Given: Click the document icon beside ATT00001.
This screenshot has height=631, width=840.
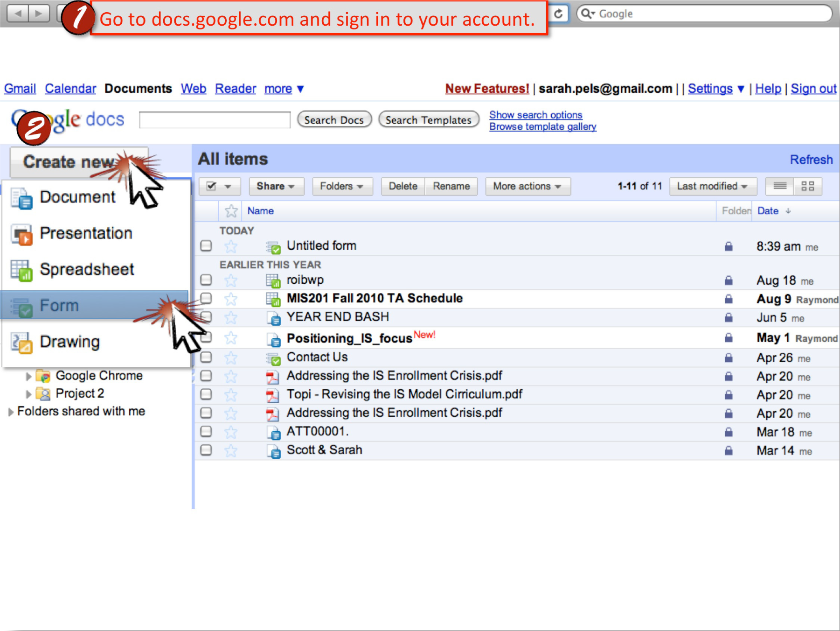Looking at the screenshot, I should click(x=273, y=433).
